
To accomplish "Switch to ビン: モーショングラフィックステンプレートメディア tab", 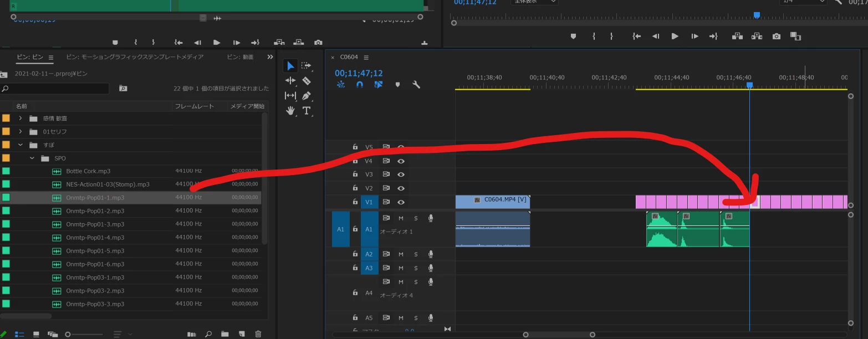I will (135, 56).
